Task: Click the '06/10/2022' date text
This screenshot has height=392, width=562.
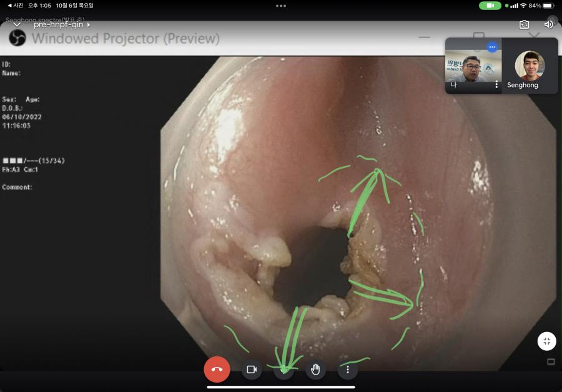Action: click(22, 117)
